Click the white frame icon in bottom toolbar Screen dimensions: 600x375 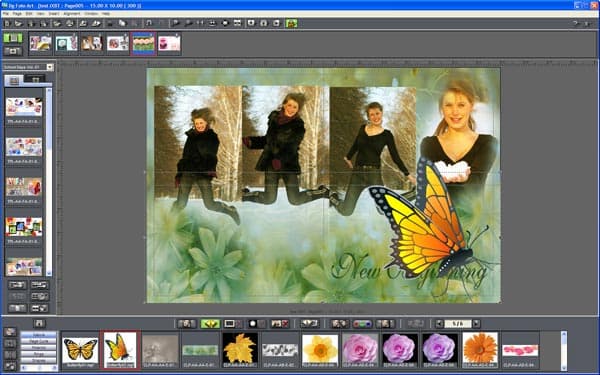[x=229, y=324]
